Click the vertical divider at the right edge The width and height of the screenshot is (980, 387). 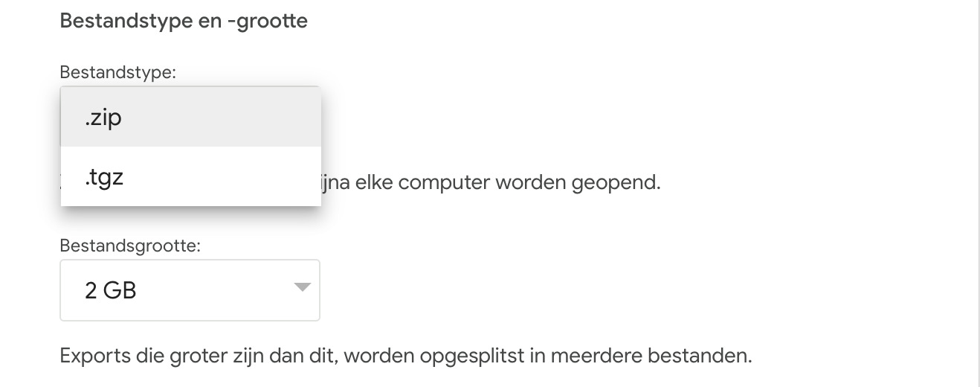pos(979,193)
